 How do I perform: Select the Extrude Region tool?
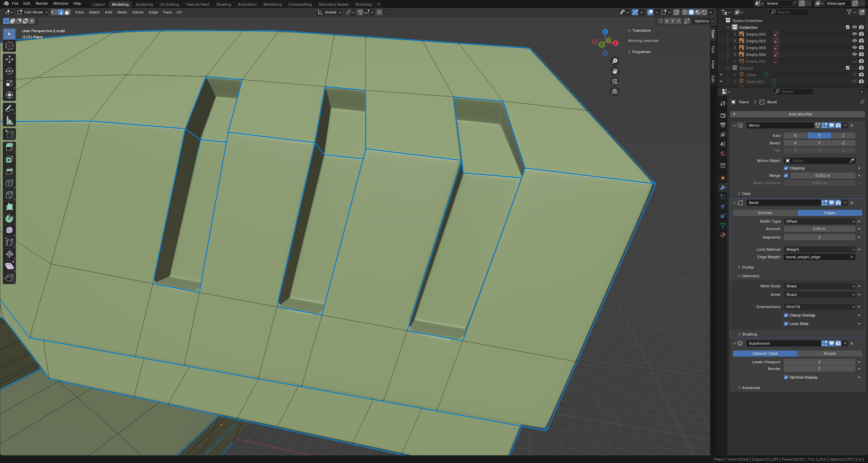click(x=9, y=147)
